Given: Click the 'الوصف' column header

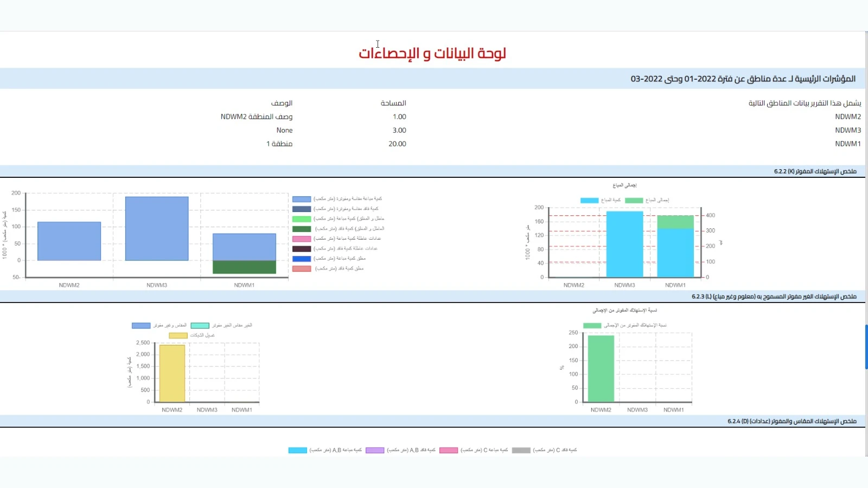Looking at the screenshot, I should (282, 103).
